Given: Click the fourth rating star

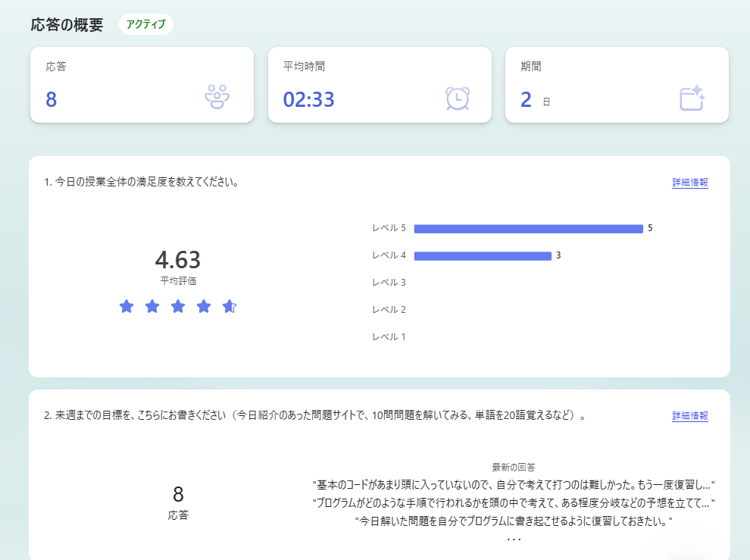Looking at the screenshot, I should [x=204, y=306].
